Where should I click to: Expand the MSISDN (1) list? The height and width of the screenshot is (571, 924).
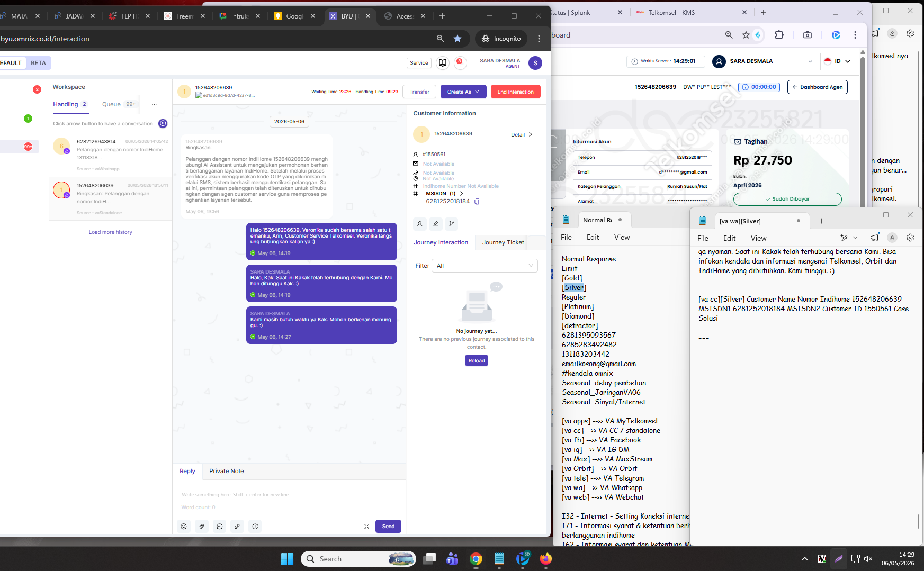tap(462, 194)
